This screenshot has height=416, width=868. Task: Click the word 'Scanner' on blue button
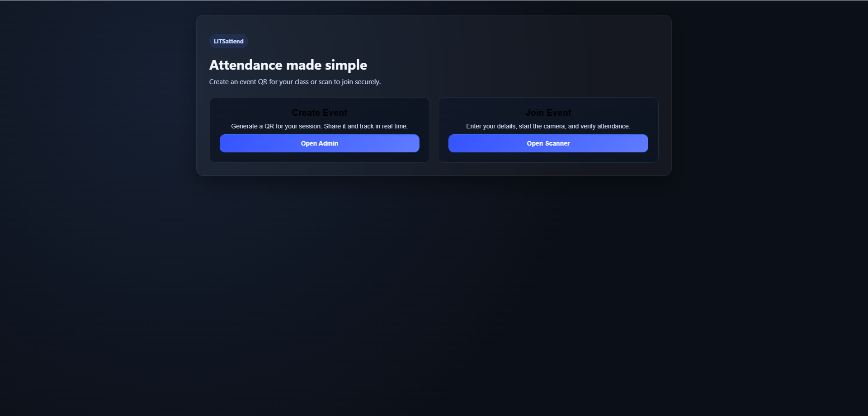pyautogui.click(x=557, y=143)
